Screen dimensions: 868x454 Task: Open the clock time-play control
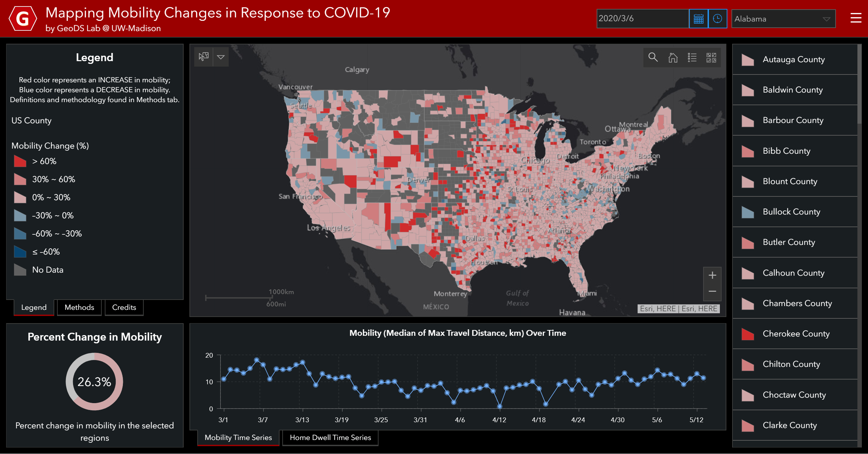tap(717, 19)
